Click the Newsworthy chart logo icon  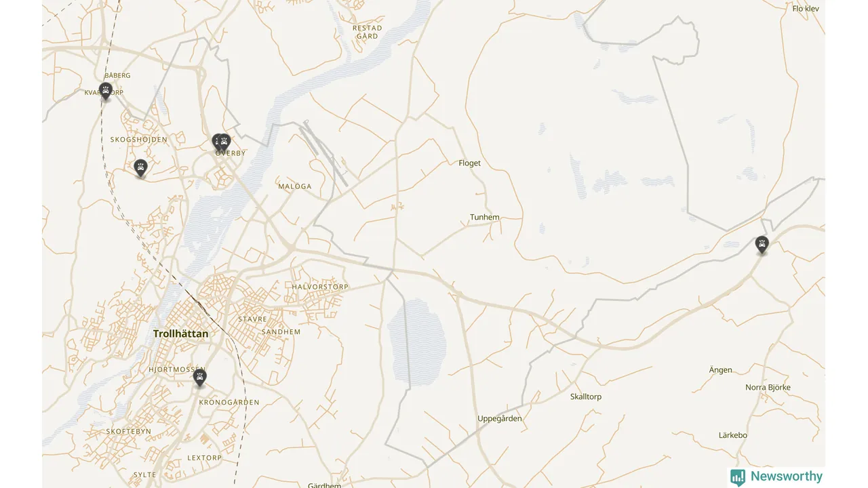tap(738, 477)
